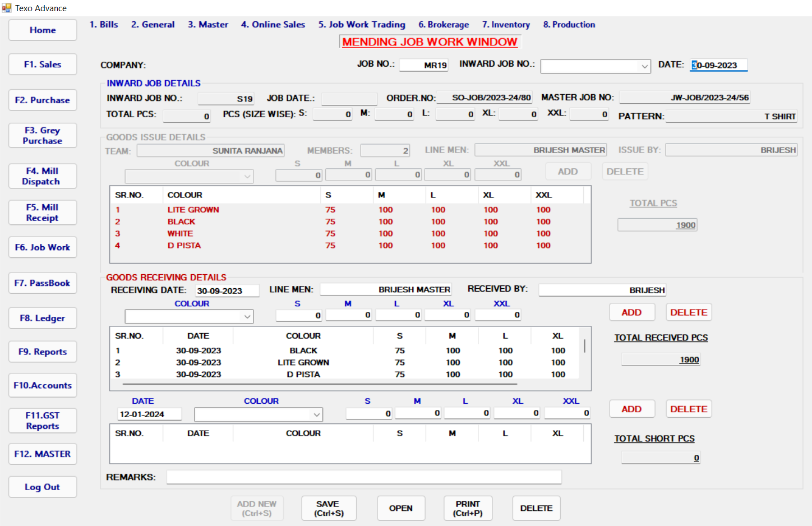The image size is (812, 526).
Task: Open F7. PassBook
Action: pos(43,283)
